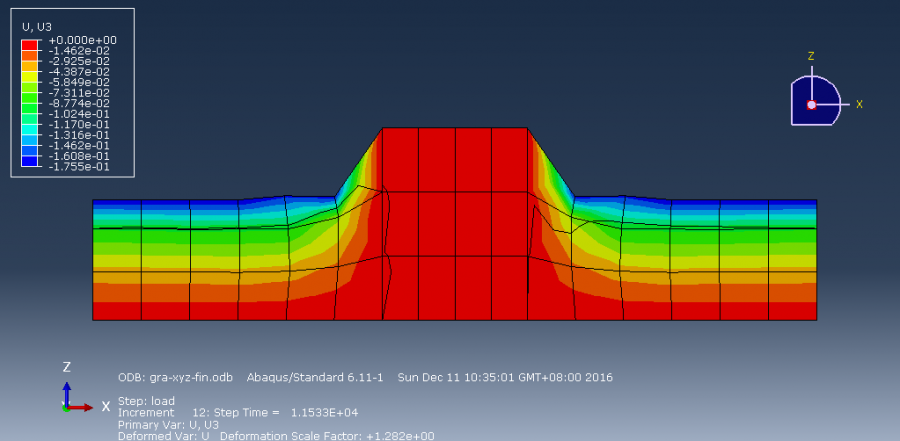Click the X label on the view compass
Screen dimensions: 900x441
[859, 105]
